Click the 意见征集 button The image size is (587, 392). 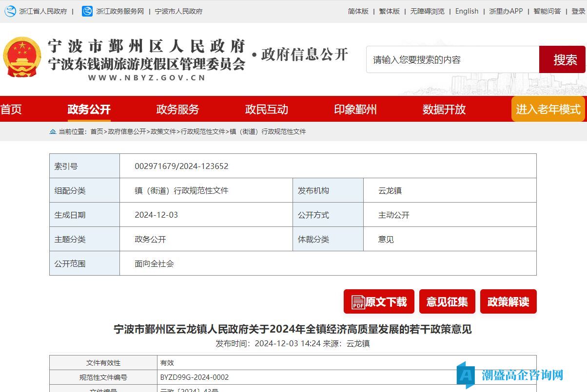tap(447, 302)
